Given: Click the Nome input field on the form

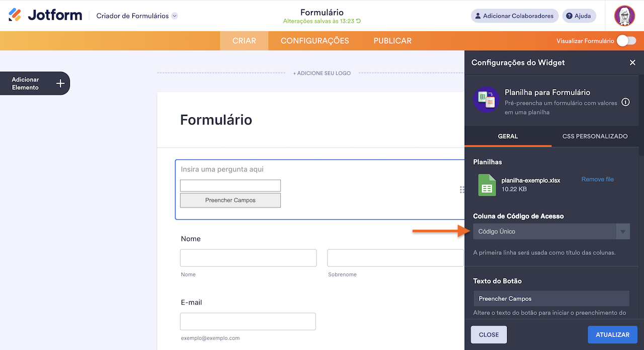Looking at the screenshot, I should click(248, 257).
